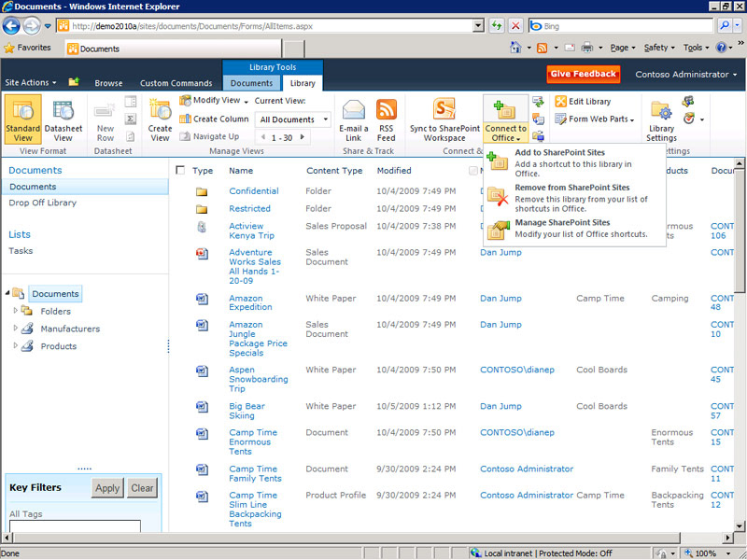Open IE Page menu
The width and height of the screenshot is (747, 560).
click(x=623, y=48)
